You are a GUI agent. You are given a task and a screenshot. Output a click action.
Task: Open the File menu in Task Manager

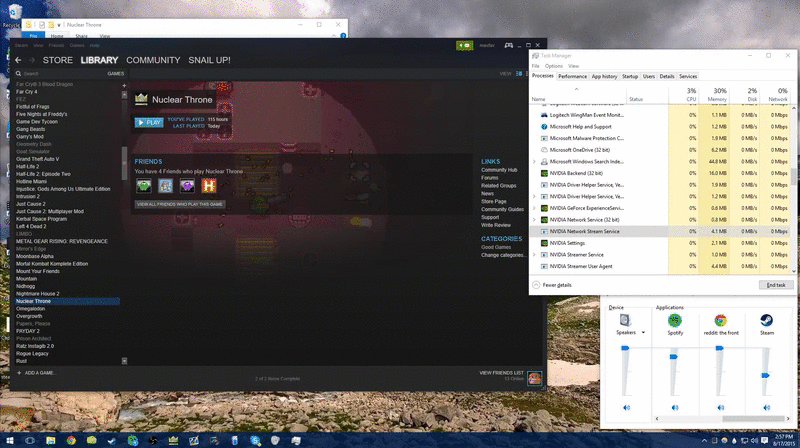535,66
